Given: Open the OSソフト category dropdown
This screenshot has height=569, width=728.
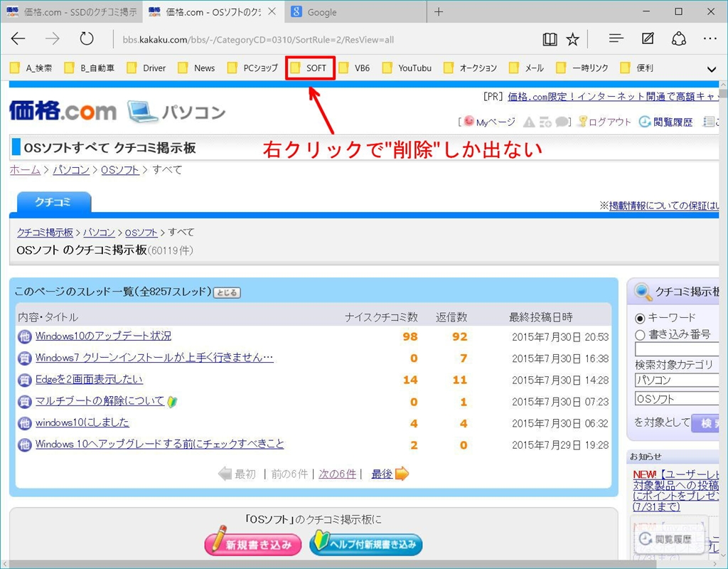Looking at the screenshot, I should [677, 399].
